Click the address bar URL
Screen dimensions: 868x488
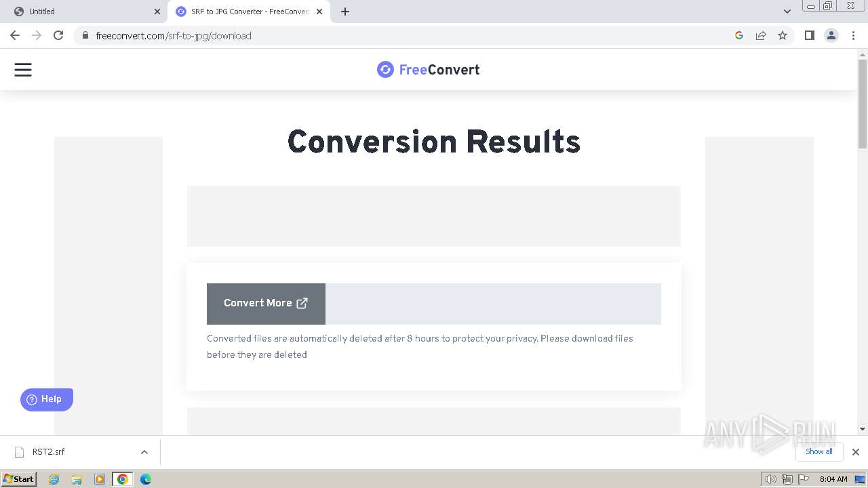point(174,36)
